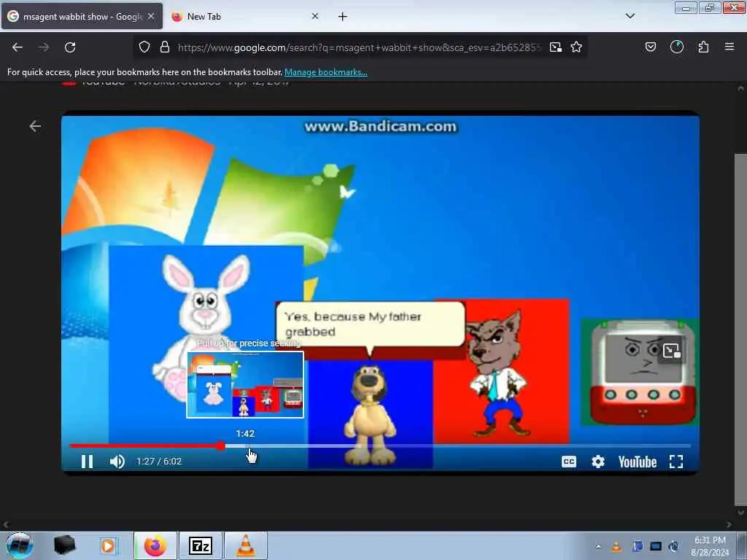Open the black box taskbar icon
The height and width of the screenshot is (560, 747).
click(64, 545)
